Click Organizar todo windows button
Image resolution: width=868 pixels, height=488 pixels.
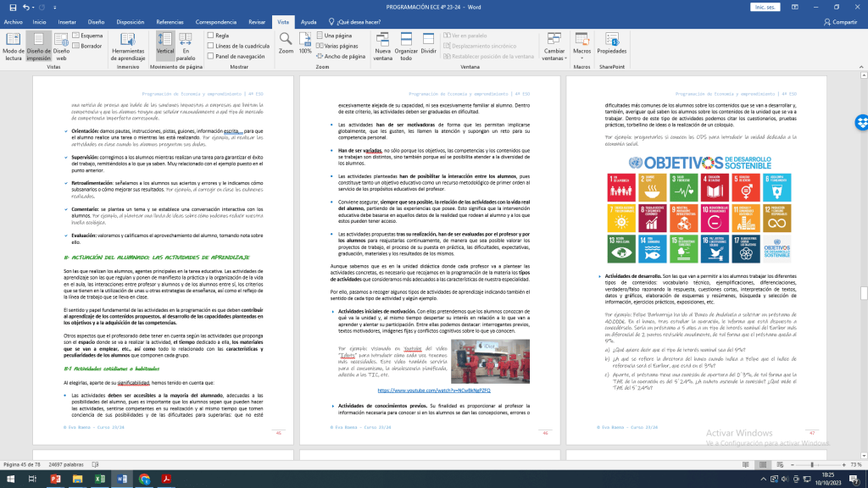407,46
